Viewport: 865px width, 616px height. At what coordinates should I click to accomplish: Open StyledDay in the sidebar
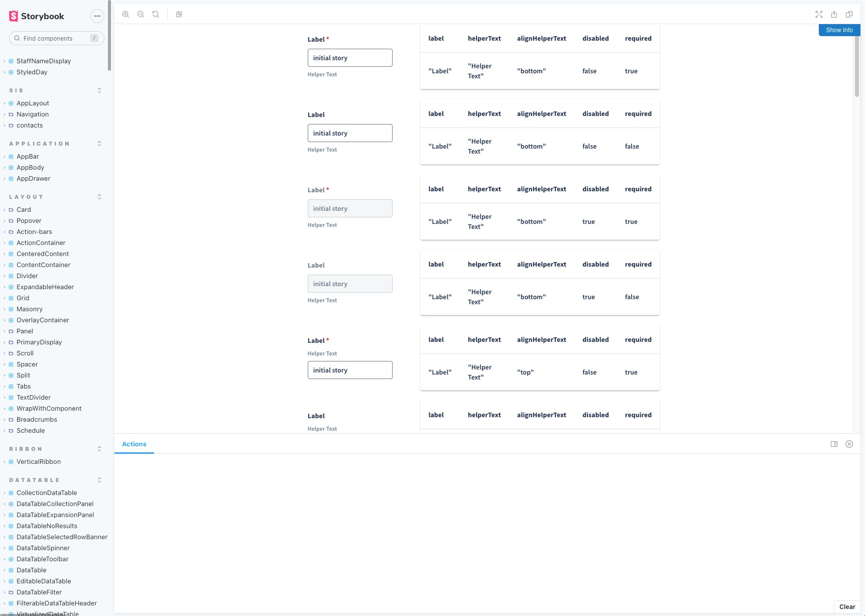[32, 72]
